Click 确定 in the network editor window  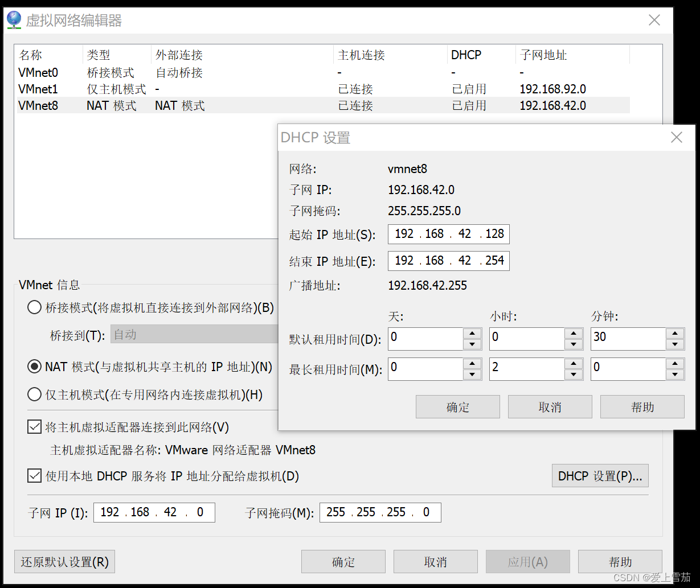tap(343, 562)
